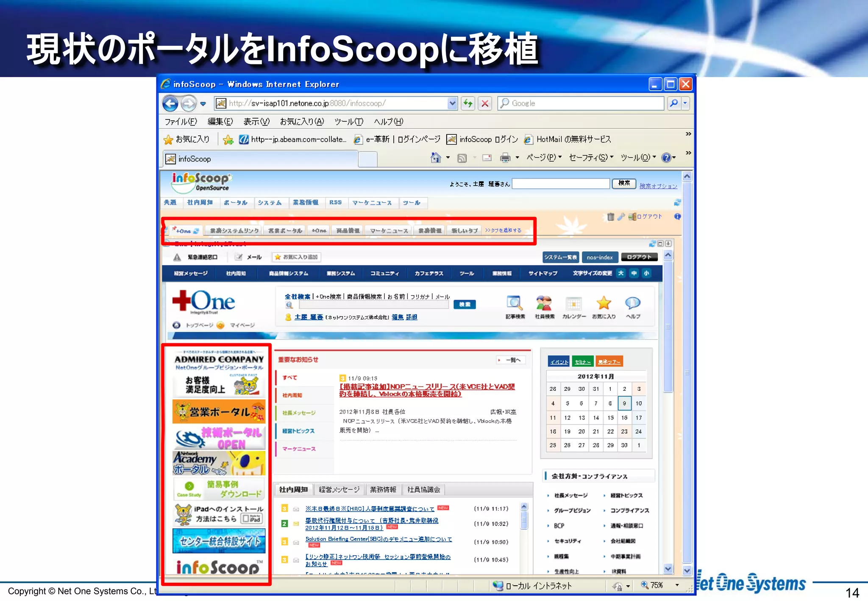868x601 pixels.
Task: Open the 表示(V) menu
Action: [x=256, y=122]
